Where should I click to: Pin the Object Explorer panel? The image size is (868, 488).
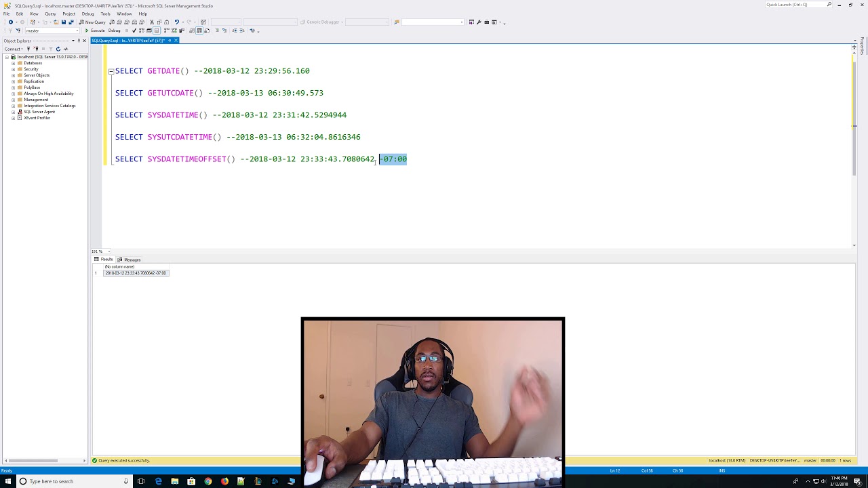79,41
